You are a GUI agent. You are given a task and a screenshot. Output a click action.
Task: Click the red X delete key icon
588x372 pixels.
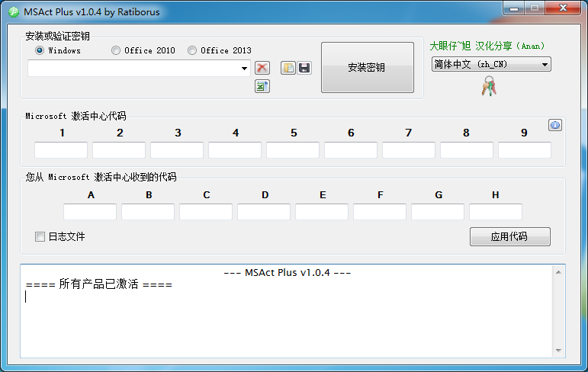pyautogui.click(x=262, y=68)
